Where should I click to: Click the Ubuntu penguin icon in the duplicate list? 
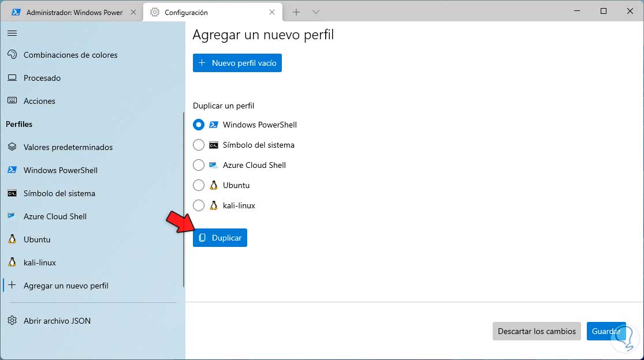coord(214,185)
